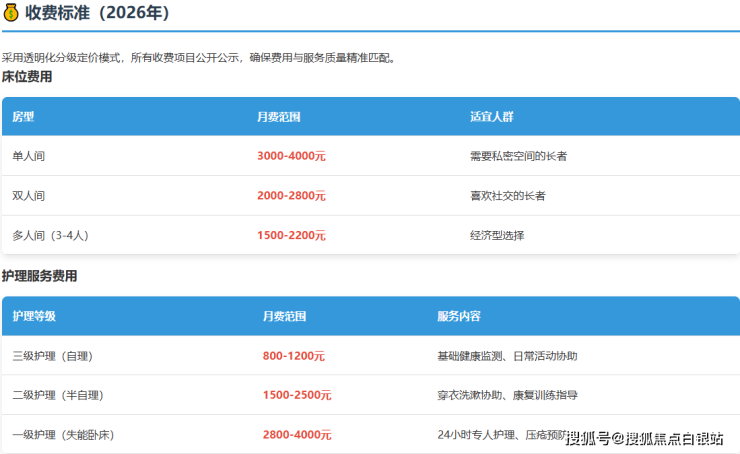Select the 双人间 room type row

[29, 196]
